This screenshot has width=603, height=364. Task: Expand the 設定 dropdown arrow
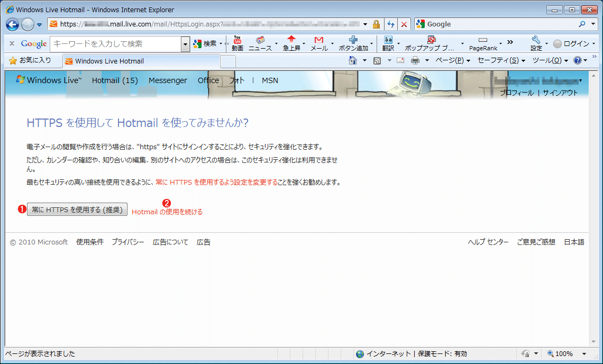(546, 43)
